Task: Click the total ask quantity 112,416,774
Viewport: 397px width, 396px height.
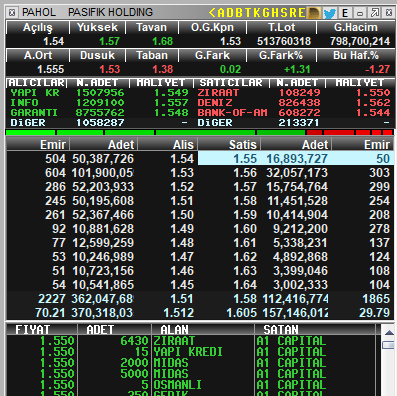Action: tap(296, 299)
